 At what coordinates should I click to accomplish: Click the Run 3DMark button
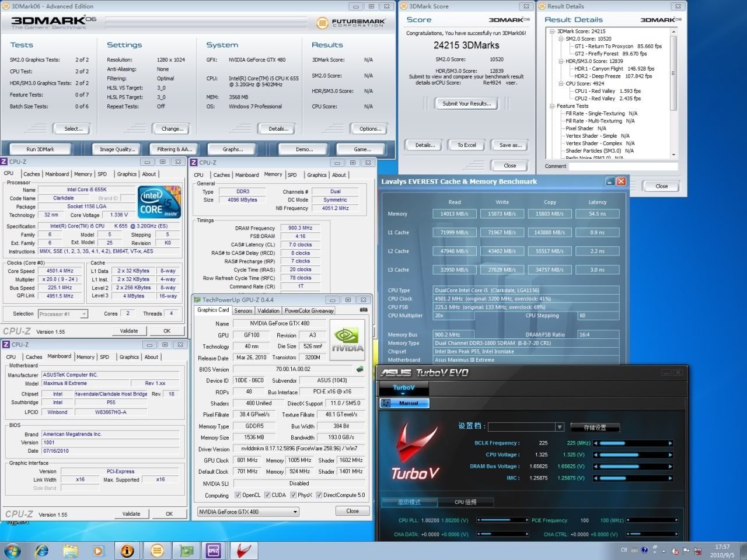point(40,149)
